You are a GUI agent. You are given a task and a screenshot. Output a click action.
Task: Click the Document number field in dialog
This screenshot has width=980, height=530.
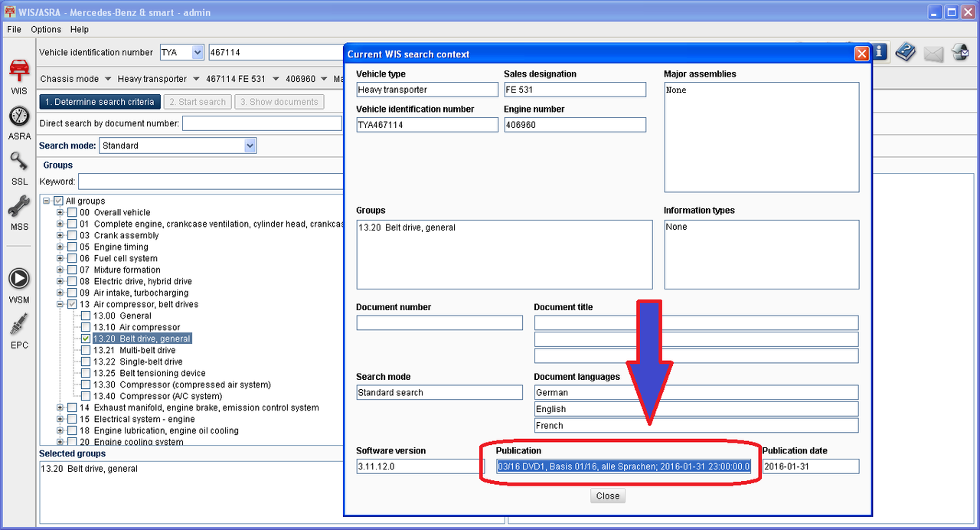(439, 323)
